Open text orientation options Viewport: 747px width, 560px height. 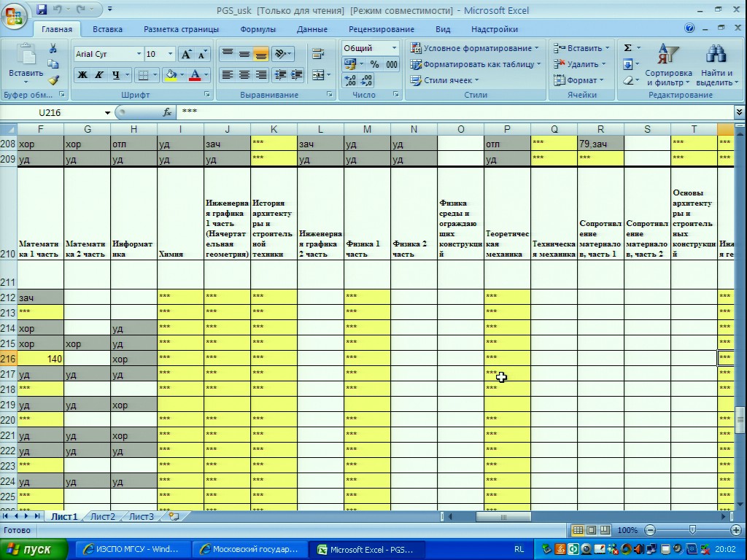[282, 54]
